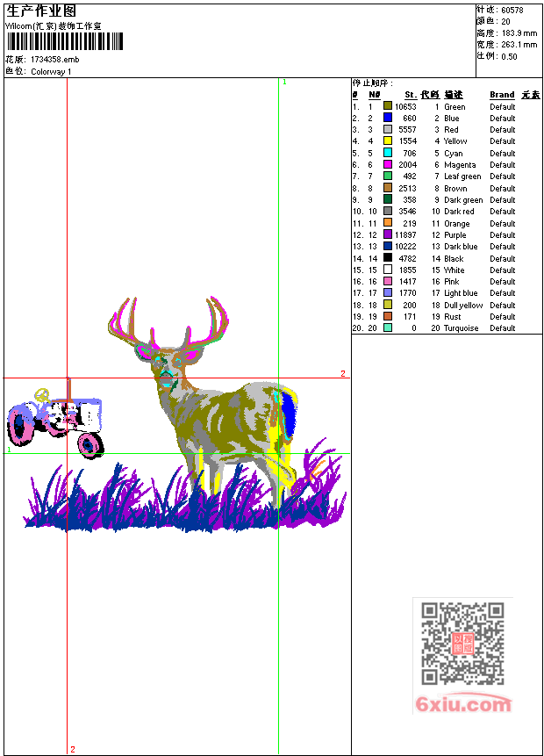The height and width of the screenshot is (756, 544).
Task: Pick the grey swatch labeled Red
Action: click(x=388, y=129)
